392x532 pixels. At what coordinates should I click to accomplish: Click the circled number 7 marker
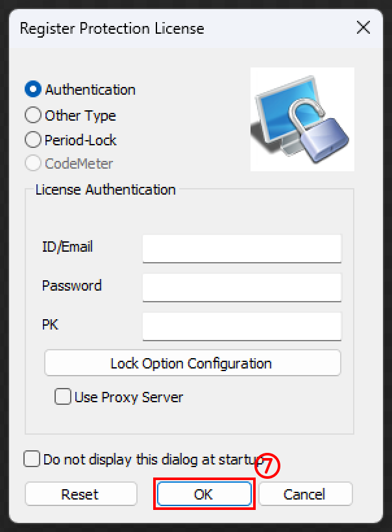coord(267,466)
